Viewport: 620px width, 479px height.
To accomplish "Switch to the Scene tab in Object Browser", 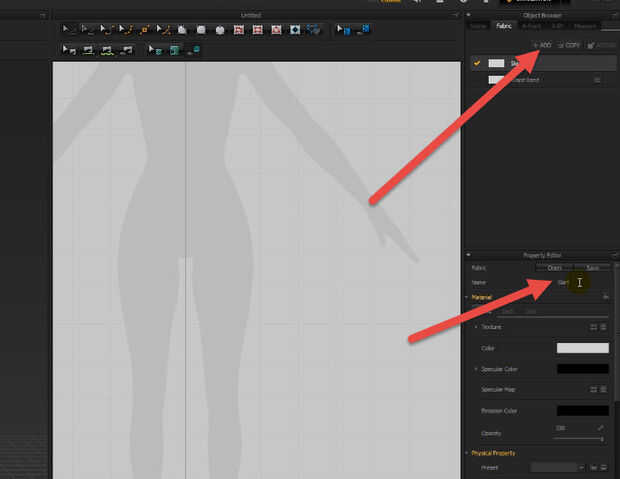I will [478, 26].
